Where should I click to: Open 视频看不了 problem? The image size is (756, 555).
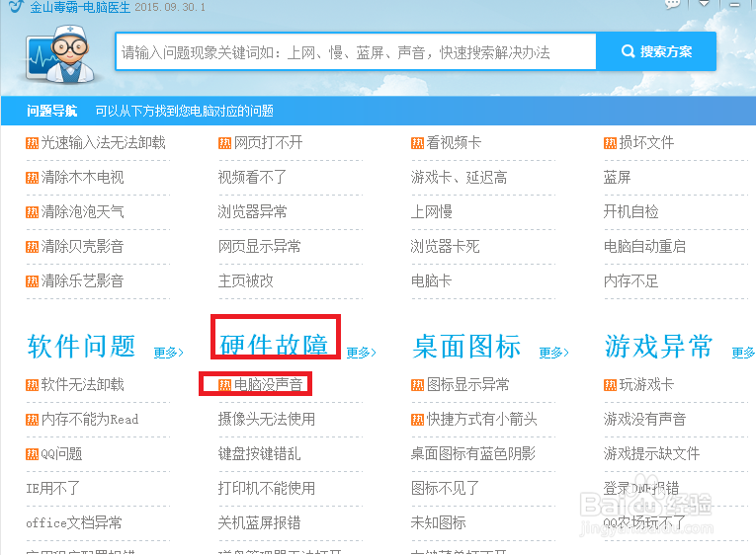pos(252,178)
